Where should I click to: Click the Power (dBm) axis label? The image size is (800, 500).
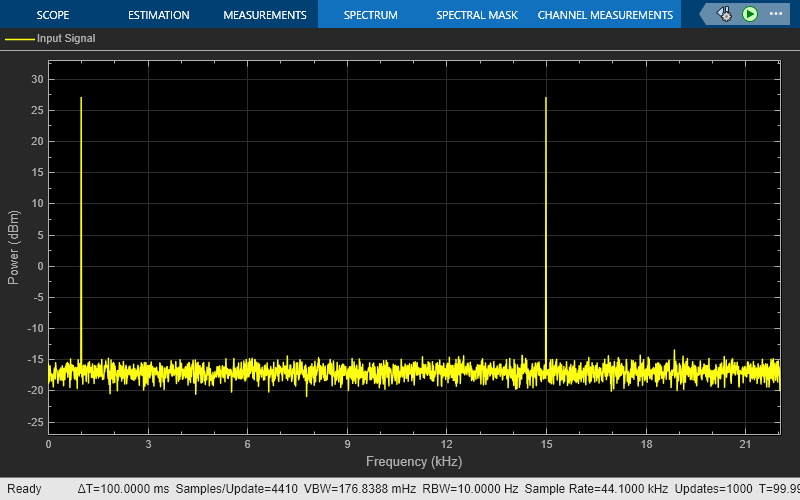point(13,247)
